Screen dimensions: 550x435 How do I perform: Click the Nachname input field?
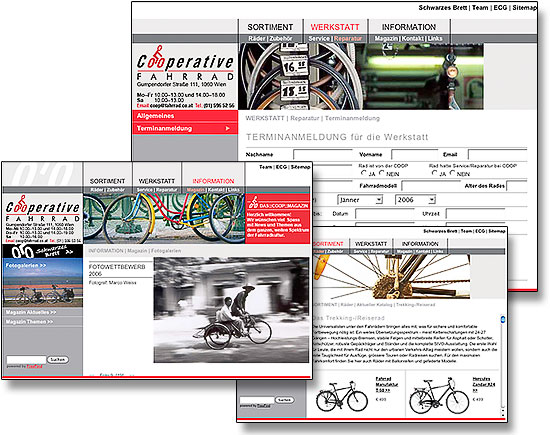click(x=323, y=154)
